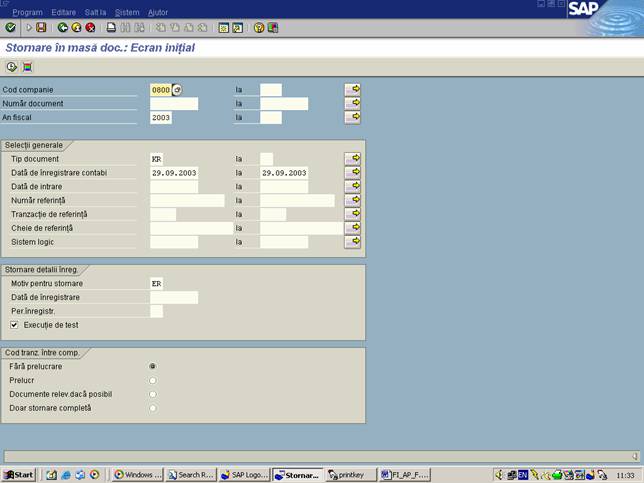Click the Save diskette icon in toolbar
644x483 pixels.
[x=40, y=27]
